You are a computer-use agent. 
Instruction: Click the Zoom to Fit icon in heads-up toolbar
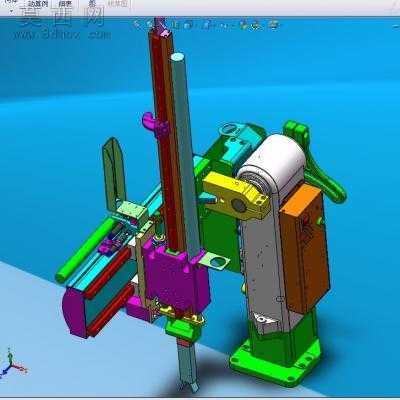pyautogui.click(x=137, y=24)
